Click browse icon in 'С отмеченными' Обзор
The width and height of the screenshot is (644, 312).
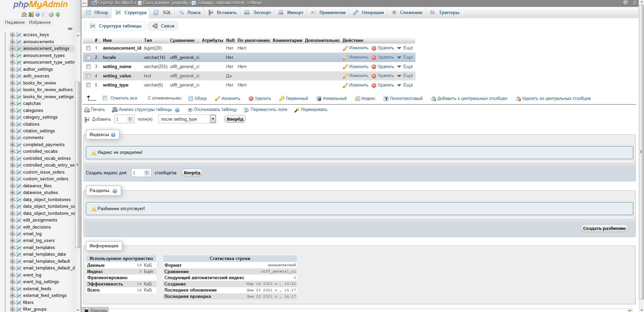coord(191,99)
